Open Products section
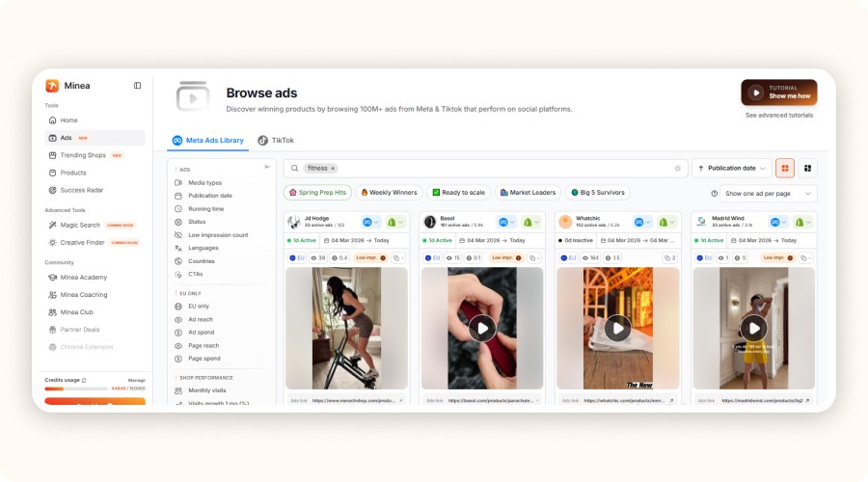This screenshot has height=482, width=868. coord(95,173)
